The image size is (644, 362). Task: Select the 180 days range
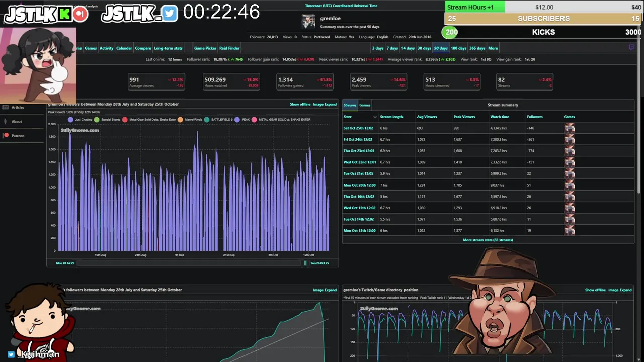[458, 48]
